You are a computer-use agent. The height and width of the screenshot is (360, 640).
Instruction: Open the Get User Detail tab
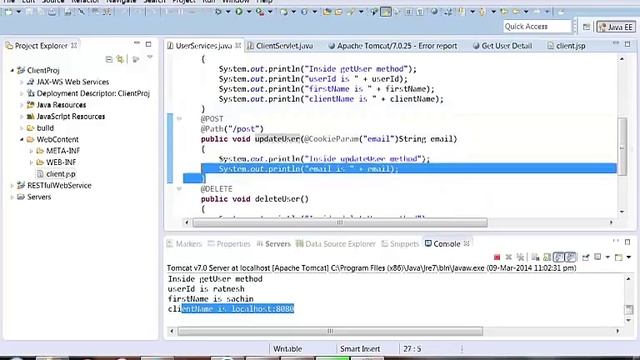click(x=502, y=46)
